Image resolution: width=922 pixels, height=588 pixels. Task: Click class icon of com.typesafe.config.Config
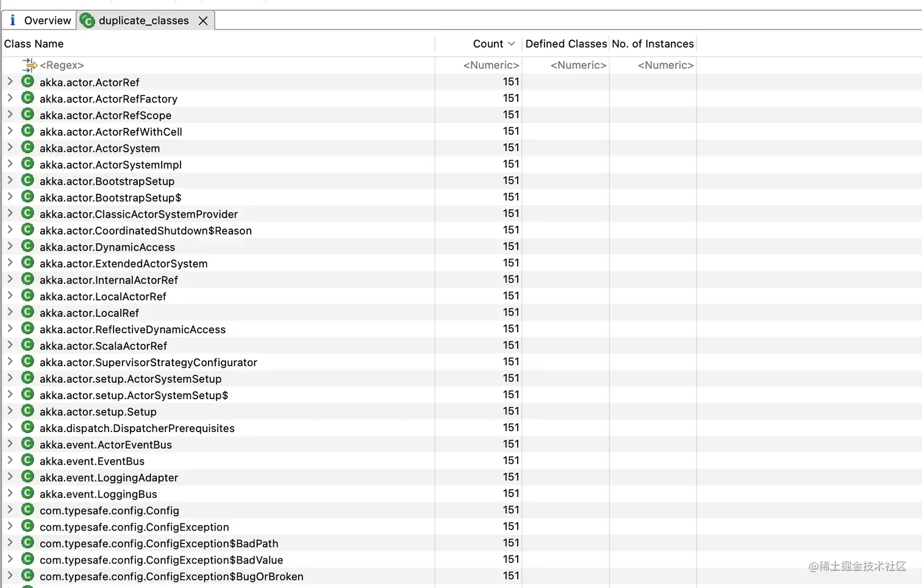[x=27, y=509]
